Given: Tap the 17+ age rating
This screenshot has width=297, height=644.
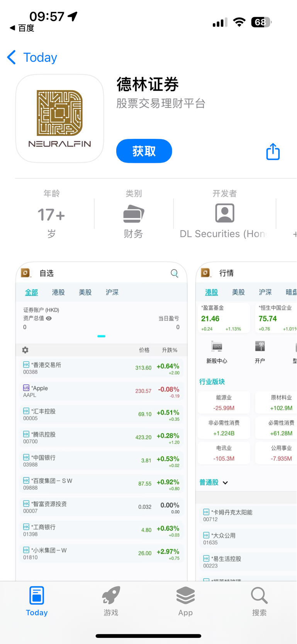Looking at the screenshot, I should point(51,215).
